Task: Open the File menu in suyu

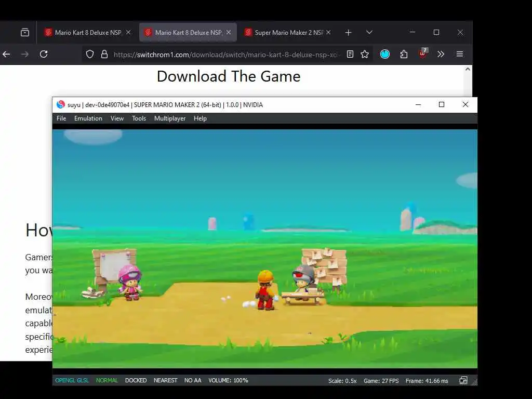Action: click(61, 118)
